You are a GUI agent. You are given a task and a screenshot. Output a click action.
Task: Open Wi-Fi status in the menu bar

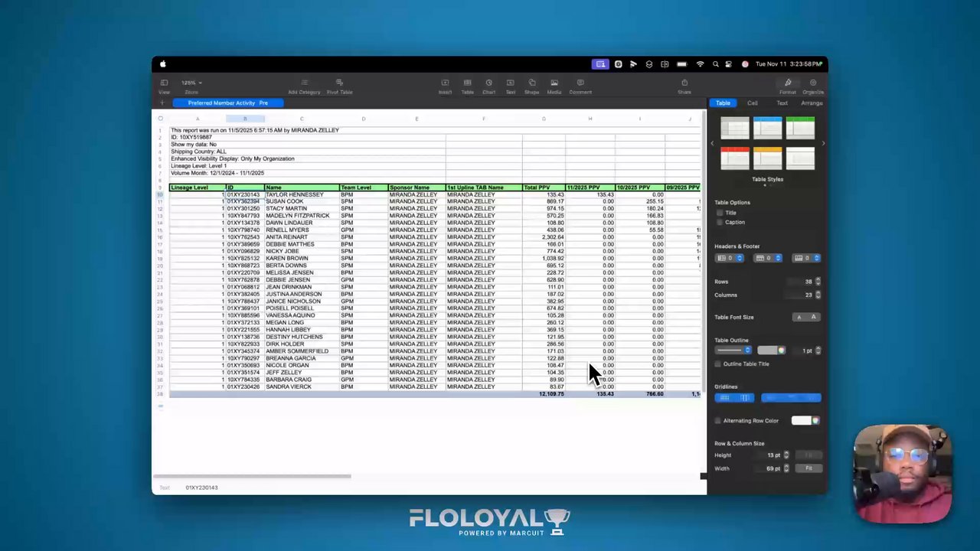[x=700, y=64]
